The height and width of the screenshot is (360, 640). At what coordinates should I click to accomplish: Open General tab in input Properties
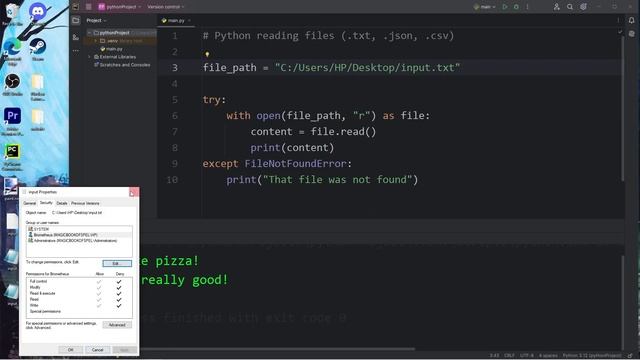[x=29, y=203]
